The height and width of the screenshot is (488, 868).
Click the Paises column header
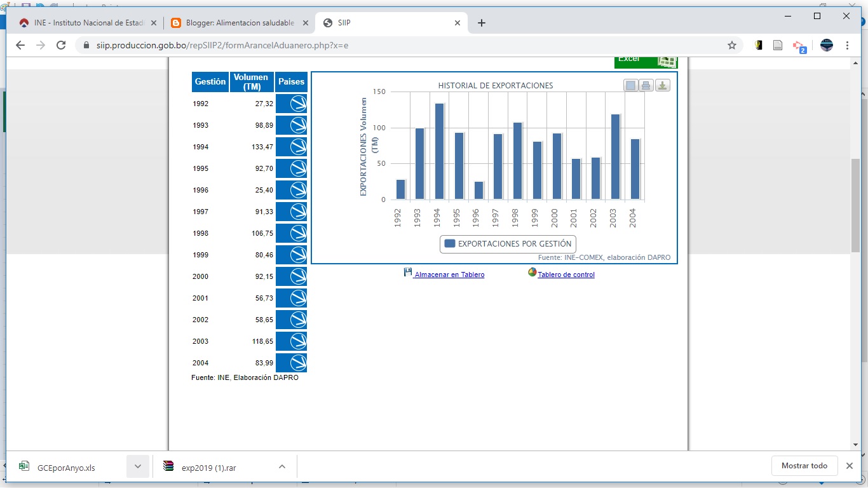pos(292,82)
